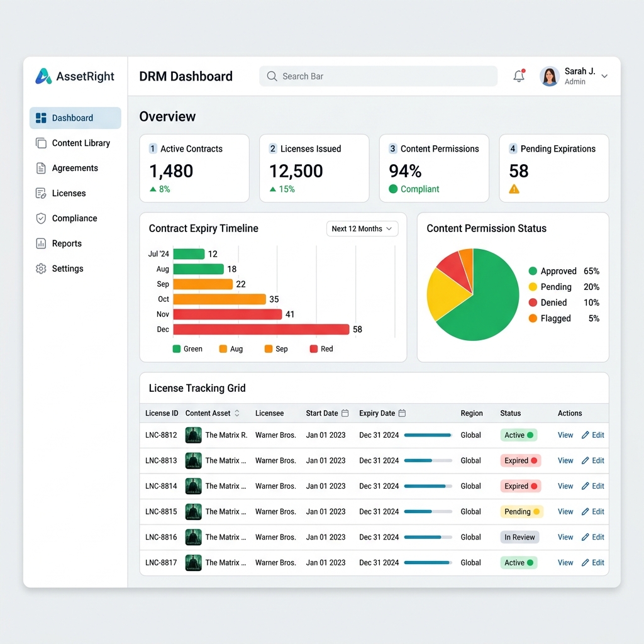View license LNC-8813

pos(565,460)
